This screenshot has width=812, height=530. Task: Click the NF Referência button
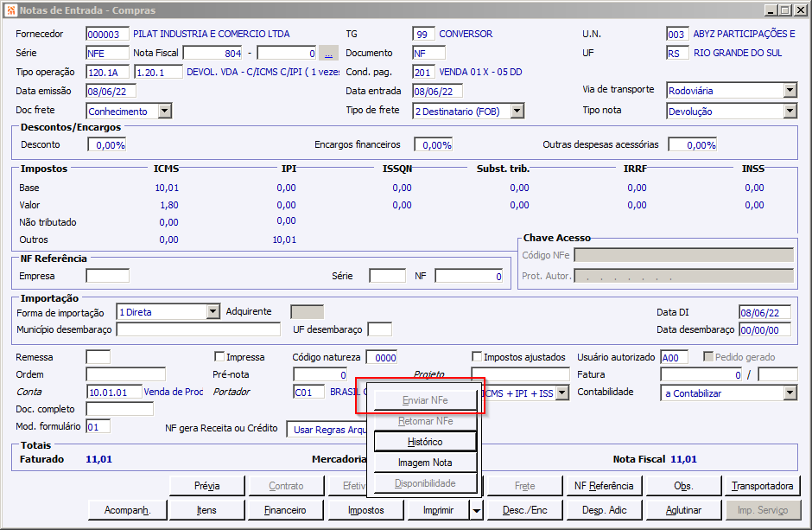pyautogui.click(x=603, y=486)
